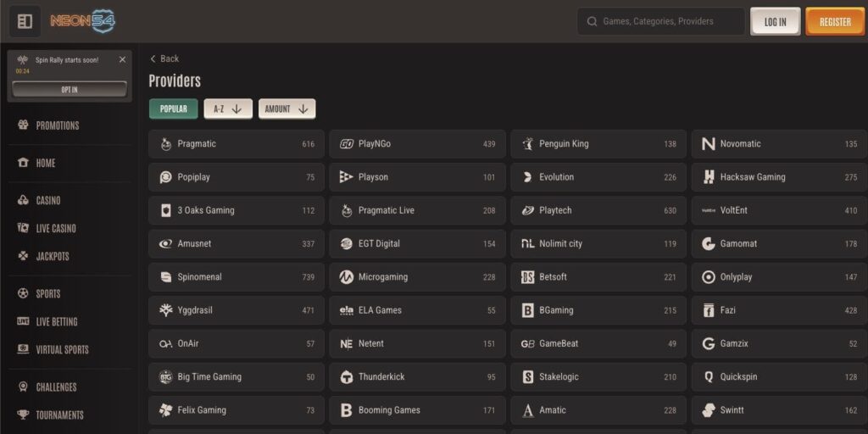The image size is (868, 434).
Task: Go back using the Back chevron
Action: 153,58
